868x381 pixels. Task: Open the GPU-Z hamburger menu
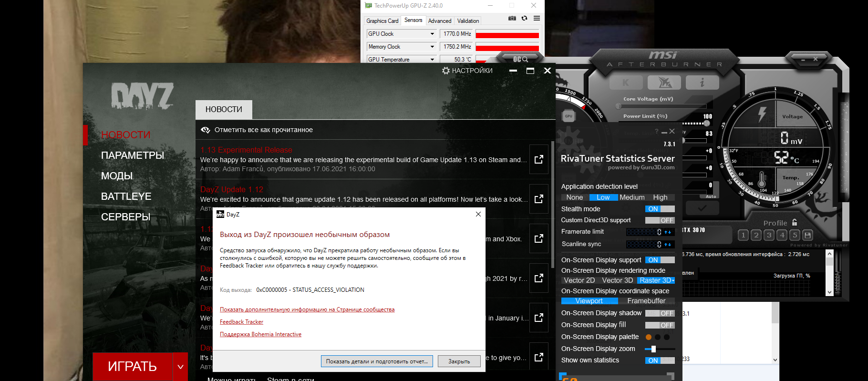point(537,18)
